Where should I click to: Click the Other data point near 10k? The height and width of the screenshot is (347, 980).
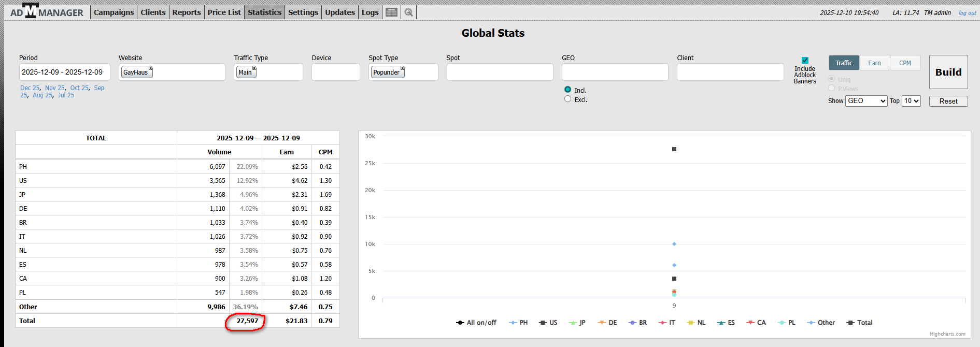tap(674, 244)
